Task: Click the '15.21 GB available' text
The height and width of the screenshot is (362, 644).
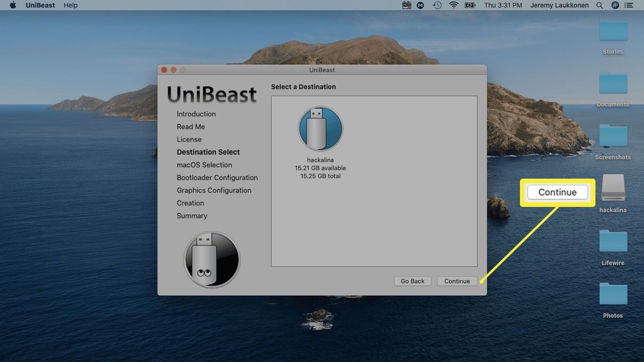Action: tap(321, 168)
